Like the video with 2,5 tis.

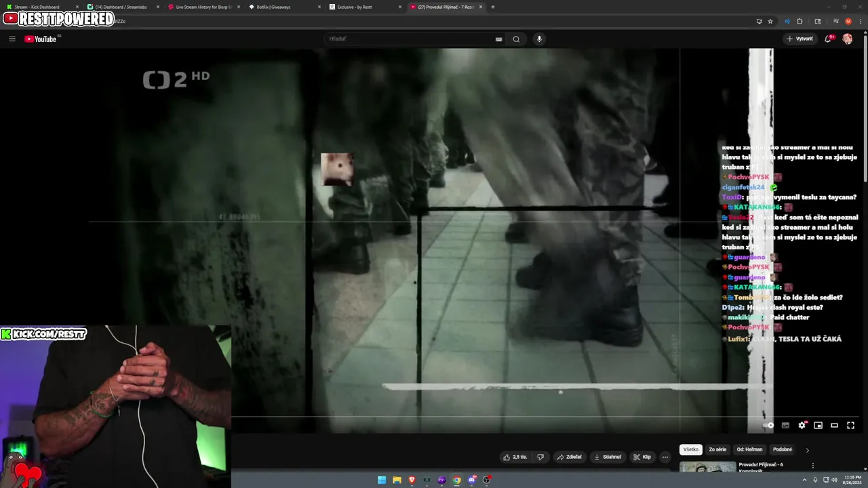pos(515,457)
